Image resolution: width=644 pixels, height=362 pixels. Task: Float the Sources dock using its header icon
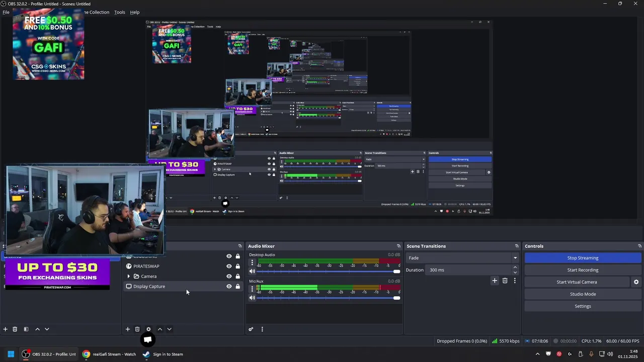tap(240, 246)
